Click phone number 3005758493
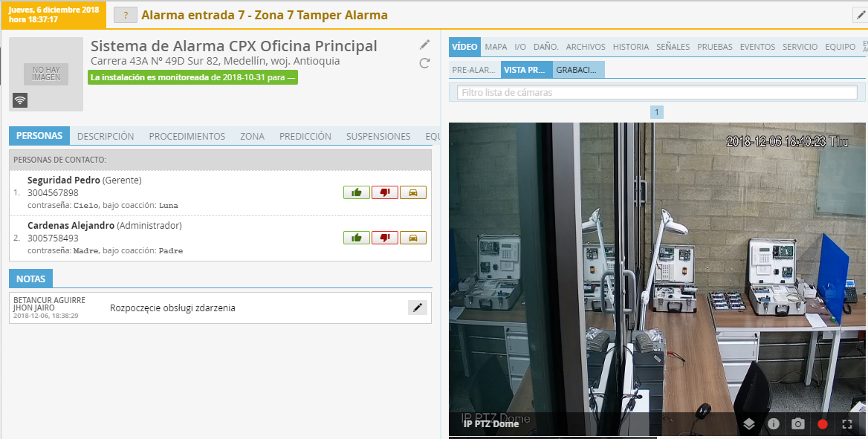This screenshot has width=868, height=439. [54, 238]
